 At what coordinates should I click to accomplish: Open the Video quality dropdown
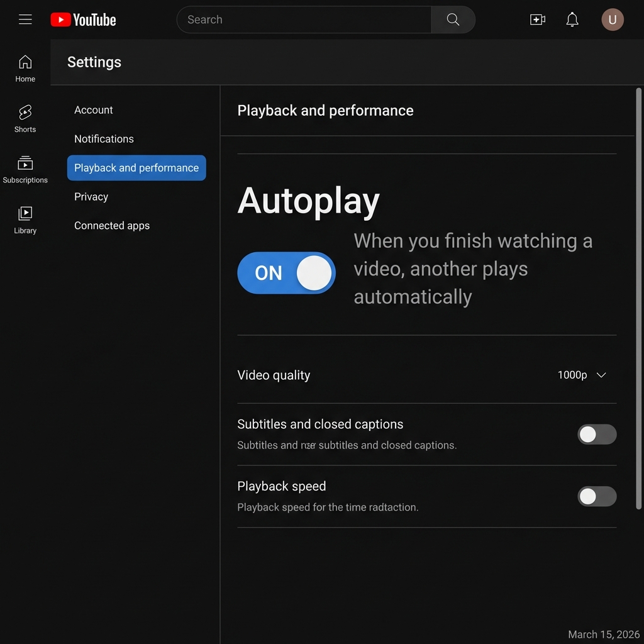[x=580, y=375]
